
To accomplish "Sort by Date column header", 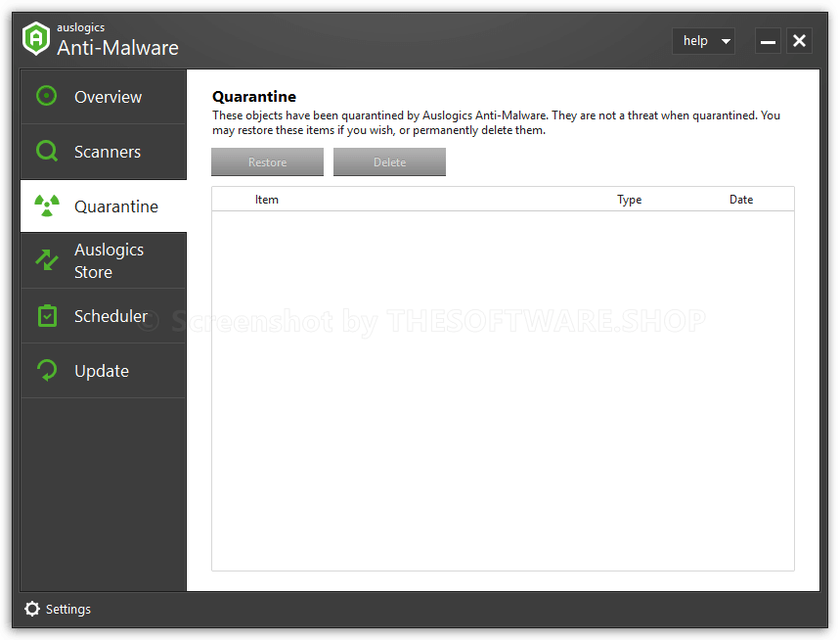I will coord(741,200).
